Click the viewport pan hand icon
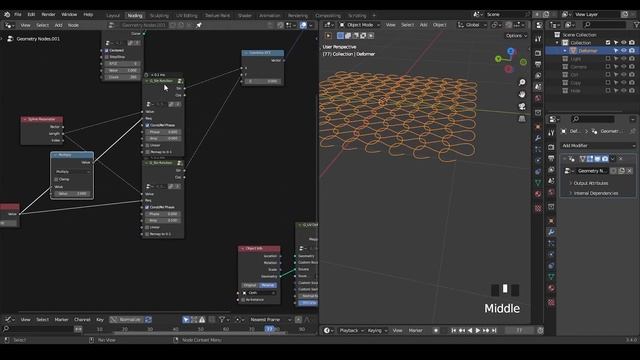This screenshot has height=360, width=640. click(522, 95)
